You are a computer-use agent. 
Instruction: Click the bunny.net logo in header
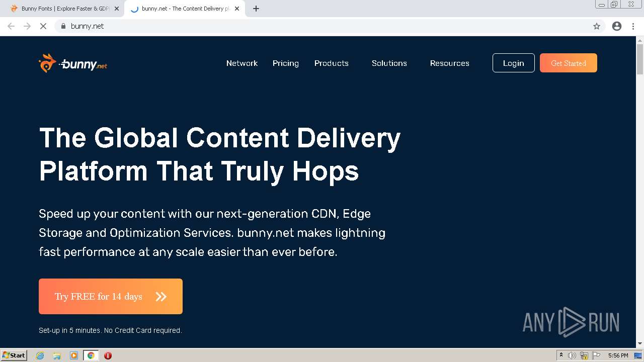73,63
